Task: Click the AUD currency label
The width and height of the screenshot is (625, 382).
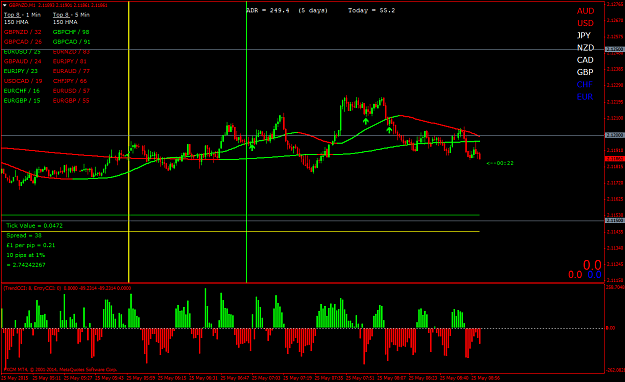Action: [586, 11]
